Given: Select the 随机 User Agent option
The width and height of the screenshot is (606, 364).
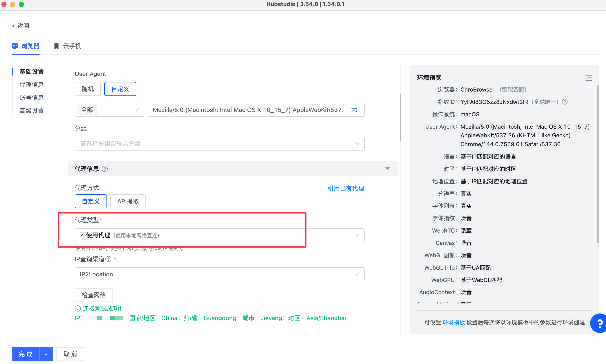Looking at the screenshot, I should click(88, 89).
